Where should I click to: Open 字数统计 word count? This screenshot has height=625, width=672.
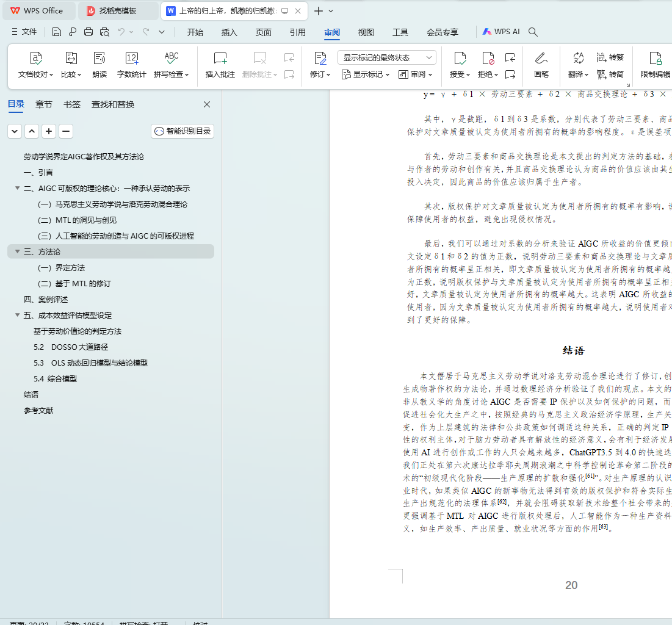pos(132,65)
